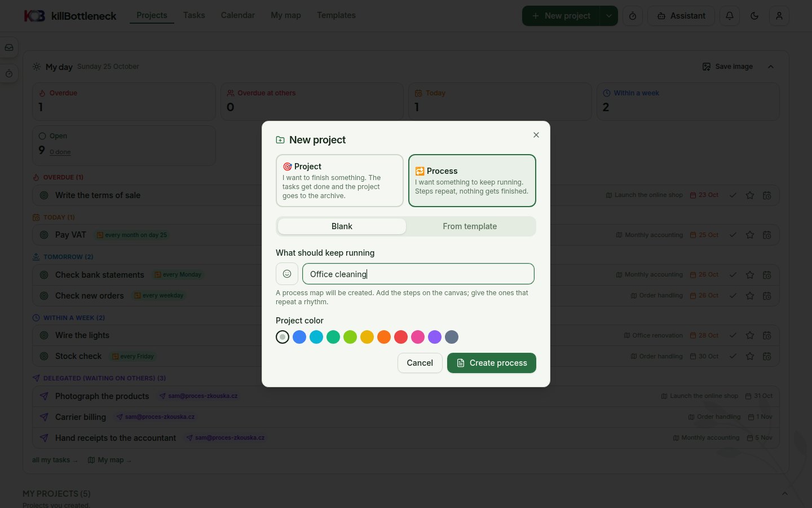Viewport: 812px width, 508px height.
Task: Collapse the My Projects section
Action: tap(784, 494)
